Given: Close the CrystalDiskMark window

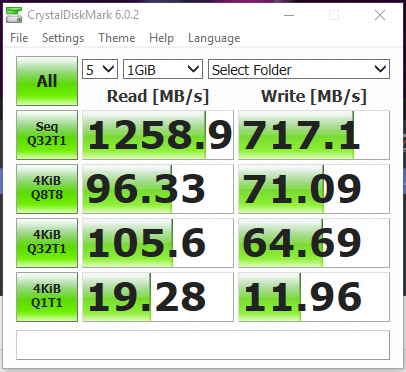Looking at the screenshot, I should tap(380, 15).
